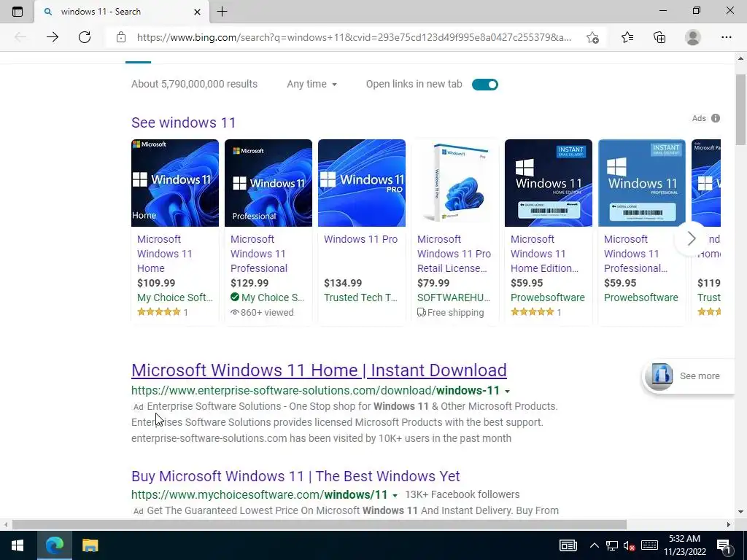This screenshot has height=560, width=747.
Task: Open Windows 11 Professional key image
Action: 642,183
